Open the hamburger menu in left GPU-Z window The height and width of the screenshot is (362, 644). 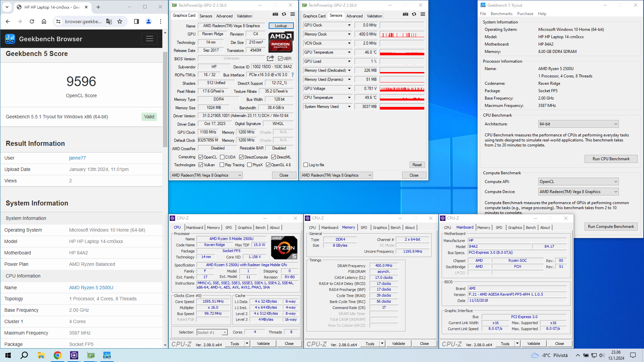[292, 14]
